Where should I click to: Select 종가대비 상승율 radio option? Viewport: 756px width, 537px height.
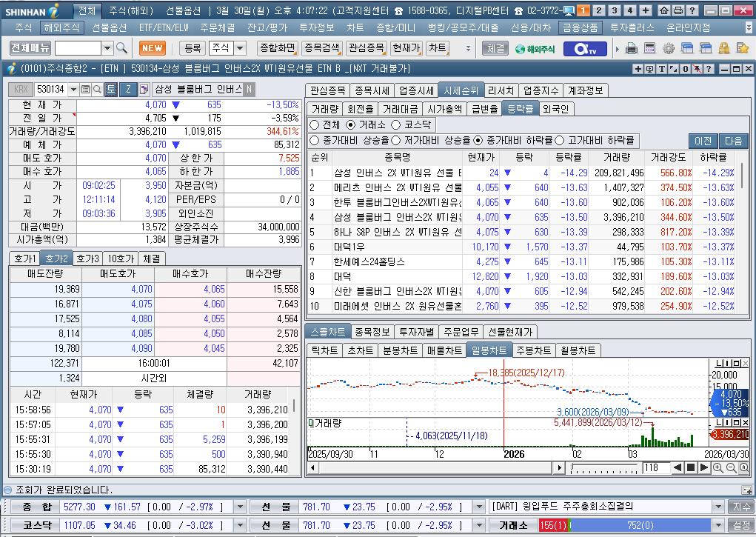[x=315, y=141]
